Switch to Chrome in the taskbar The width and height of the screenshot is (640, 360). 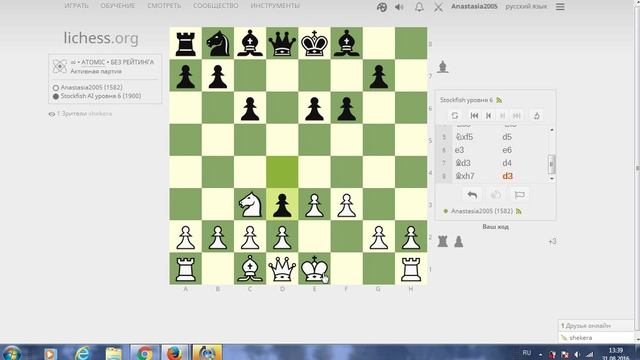[x=144, y=353]
